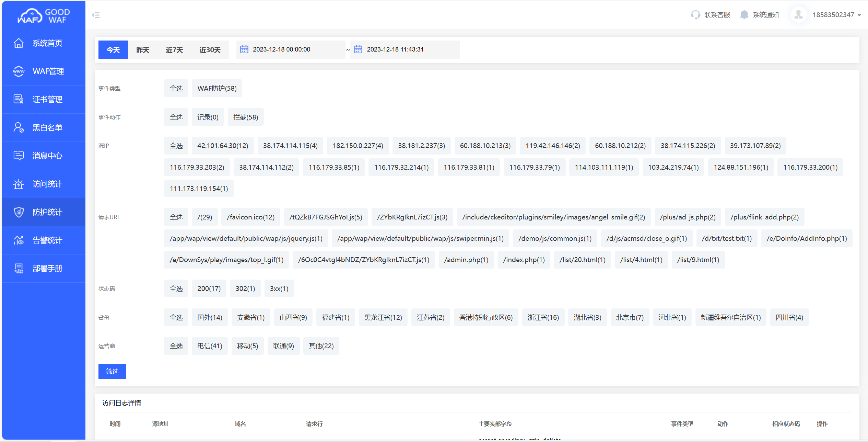Click the 黑白名单 user icon
The width and height of the screenshot is (868, 442).
(x=19, y=127)
